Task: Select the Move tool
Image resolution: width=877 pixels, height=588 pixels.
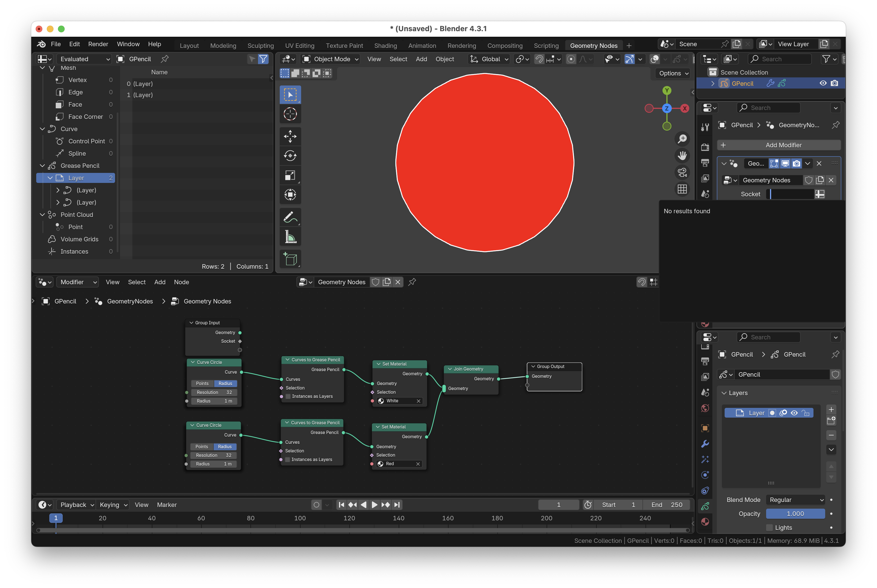Action: (290, 136)
